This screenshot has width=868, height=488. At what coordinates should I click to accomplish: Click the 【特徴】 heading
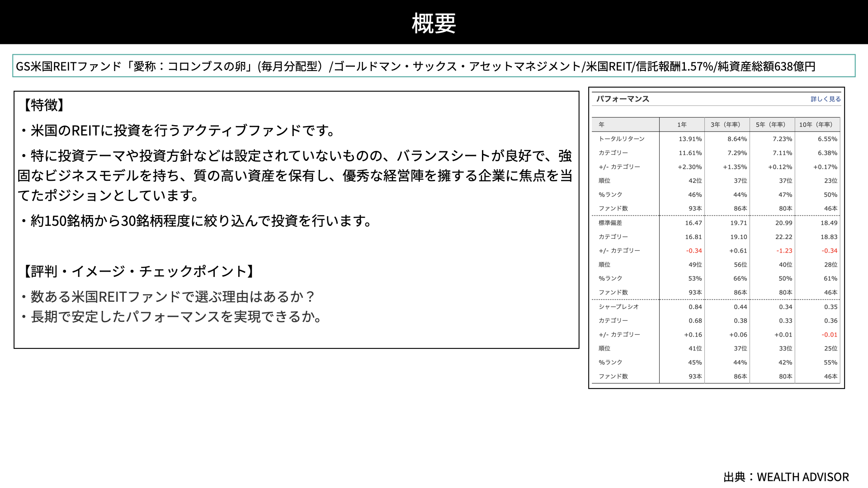[43, 105]
